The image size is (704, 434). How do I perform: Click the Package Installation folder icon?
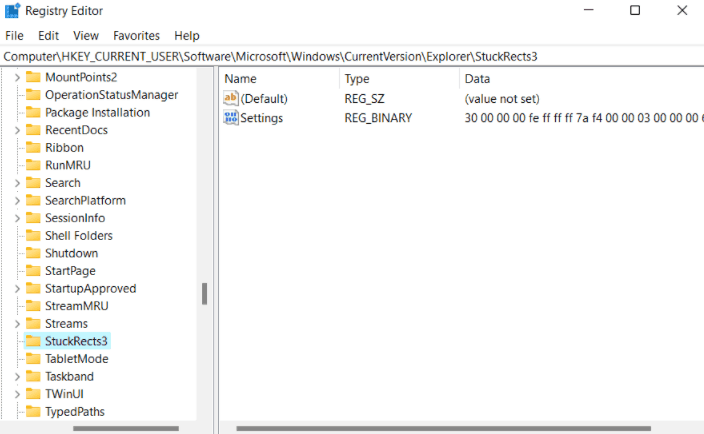click(x=33, y=112)
